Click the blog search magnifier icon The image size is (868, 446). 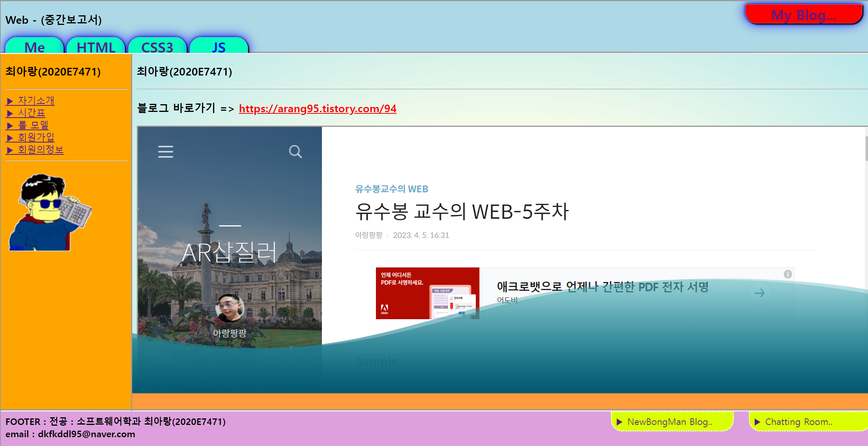click(295, 152)
